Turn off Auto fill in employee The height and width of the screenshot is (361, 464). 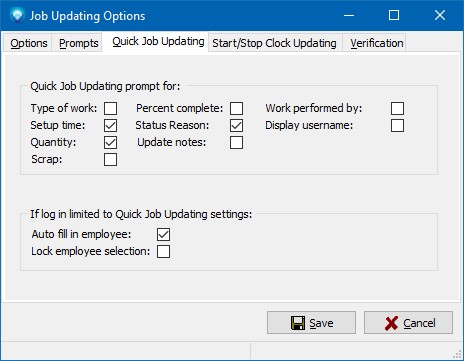coord(163,234)
